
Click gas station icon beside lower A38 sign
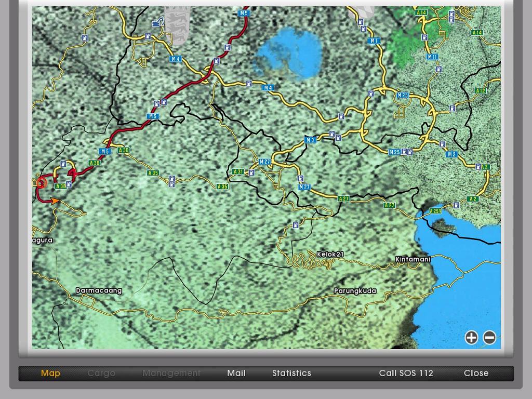coord(69,184)
